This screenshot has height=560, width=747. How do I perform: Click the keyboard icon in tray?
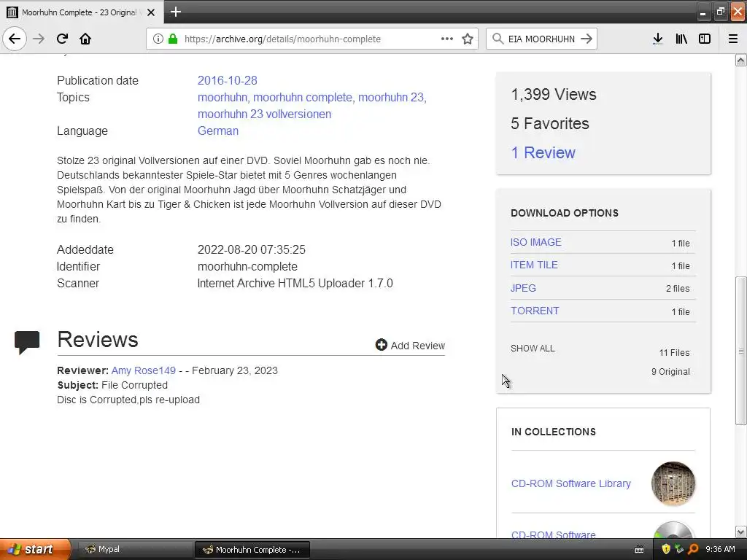coord(639,550)
